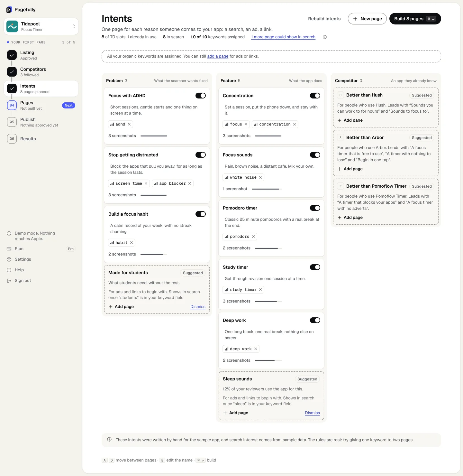Screen dimensions: 463x476
Task: Toggle off Stop getting distracted page
Action: [x=201, y=155]
